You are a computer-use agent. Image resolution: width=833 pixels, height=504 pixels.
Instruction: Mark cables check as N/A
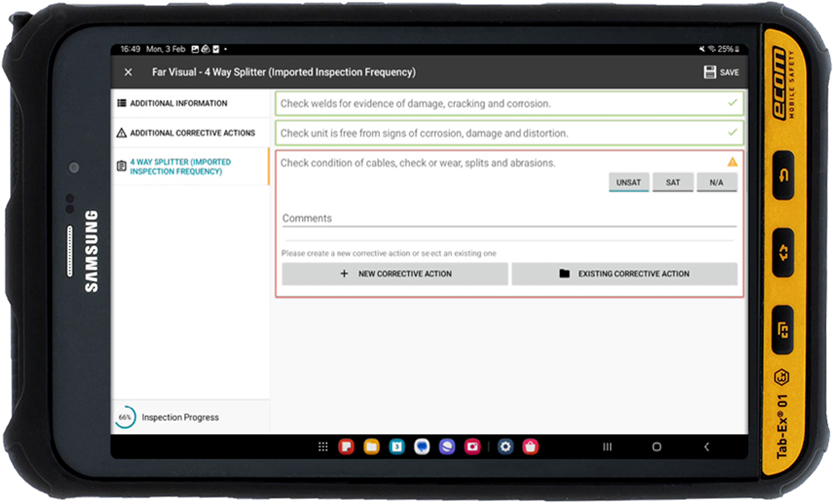(716, 182)
